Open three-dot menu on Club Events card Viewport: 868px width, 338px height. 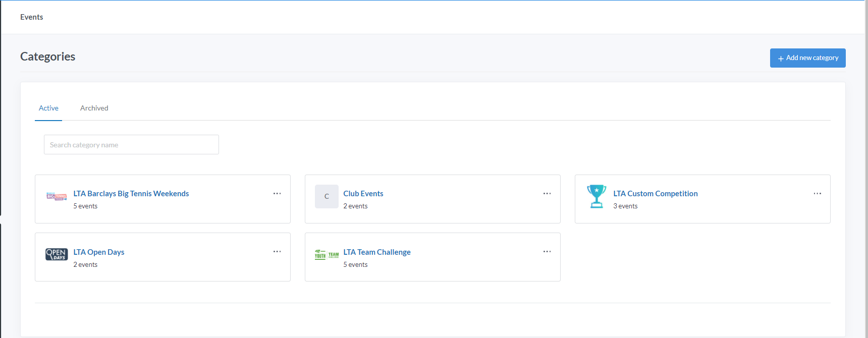coord(547,194)
